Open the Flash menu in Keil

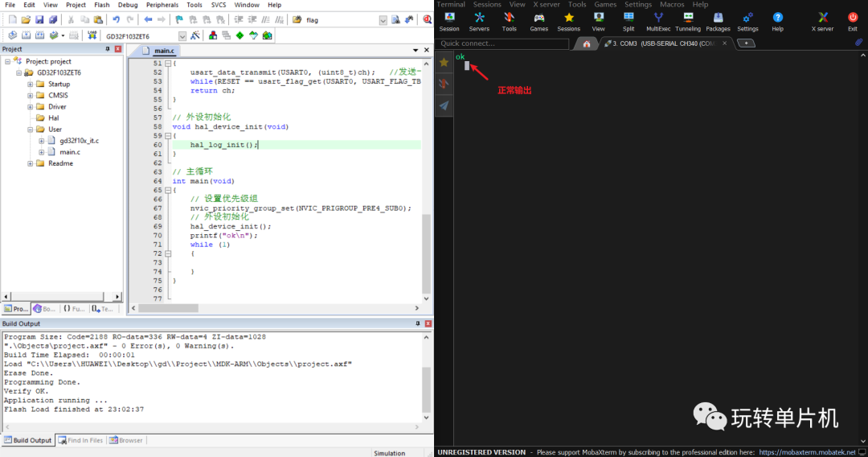(102, 5)
